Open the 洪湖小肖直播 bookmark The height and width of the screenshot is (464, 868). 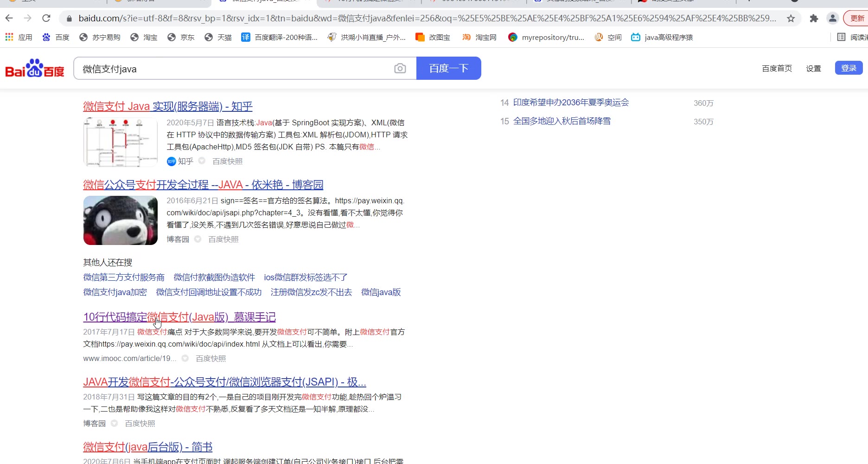click(366, 37)
